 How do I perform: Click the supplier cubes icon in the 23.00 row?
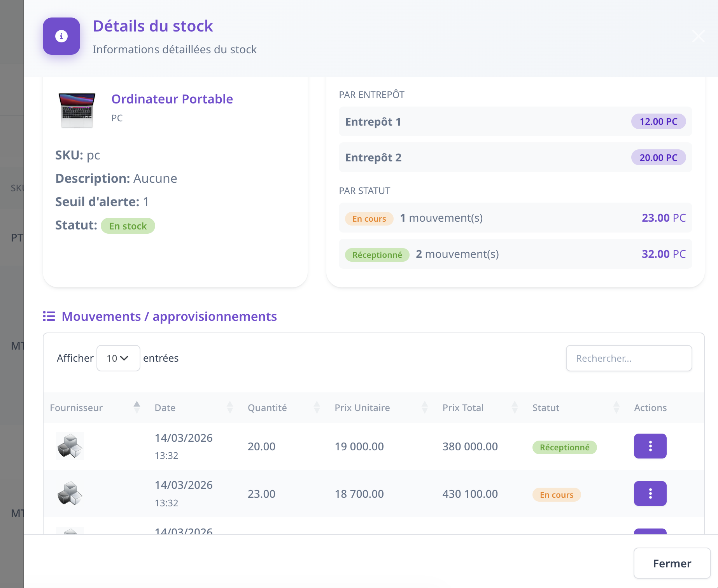coord(70,493)
